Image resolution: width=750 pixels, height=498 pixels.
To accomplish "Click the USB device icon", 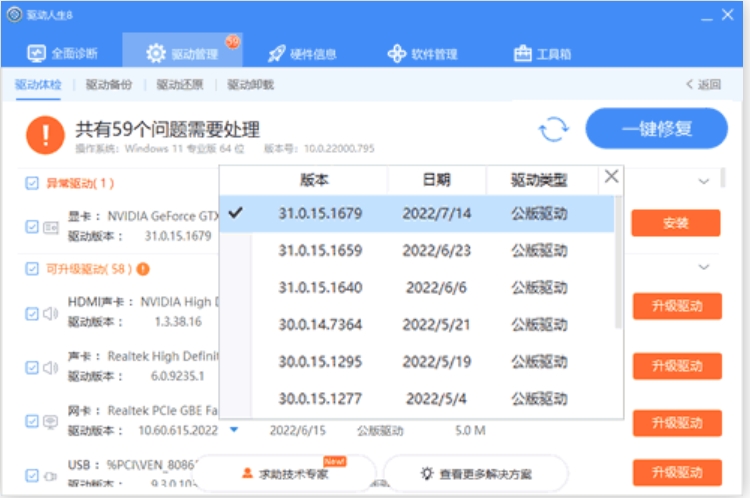I will (x=51, y=476).
